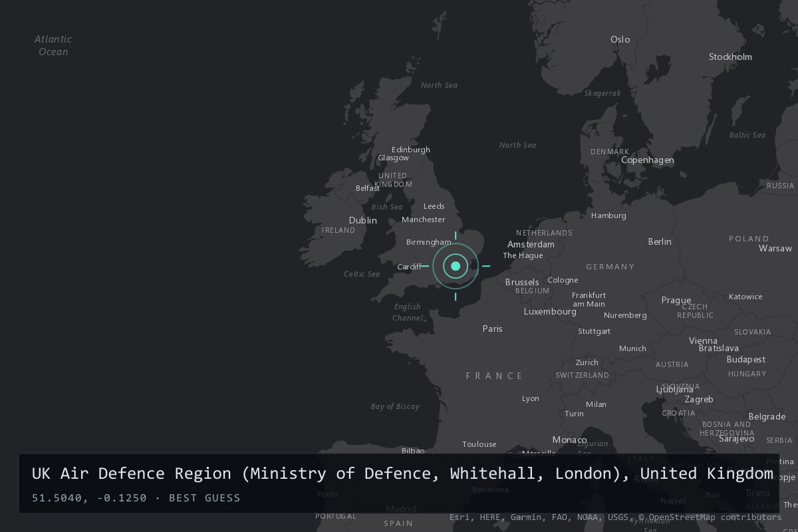This screenshot has width=798, height=532.
Task: Click the FRANCE country label
Action: 495,376
